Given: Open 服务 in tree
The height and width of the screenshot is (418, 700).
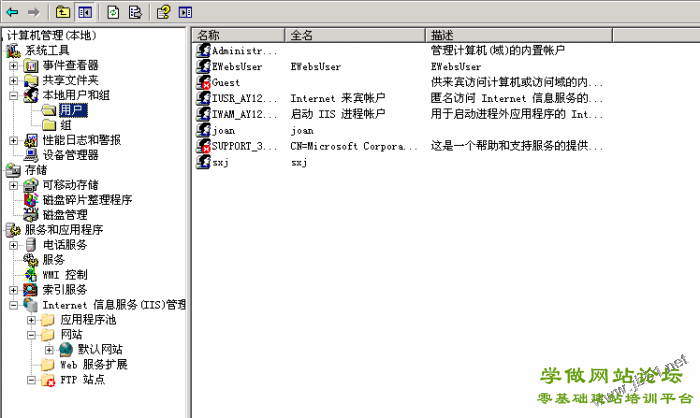Looking at the screenshot, I should (x=54, y=260).
